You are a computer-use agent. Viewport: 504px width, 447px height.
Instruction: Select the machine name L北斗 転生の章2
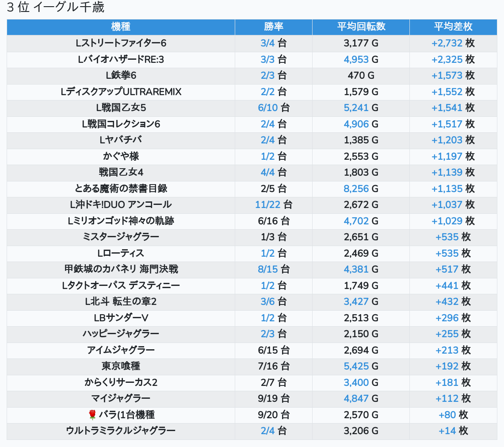pos(121,302)
